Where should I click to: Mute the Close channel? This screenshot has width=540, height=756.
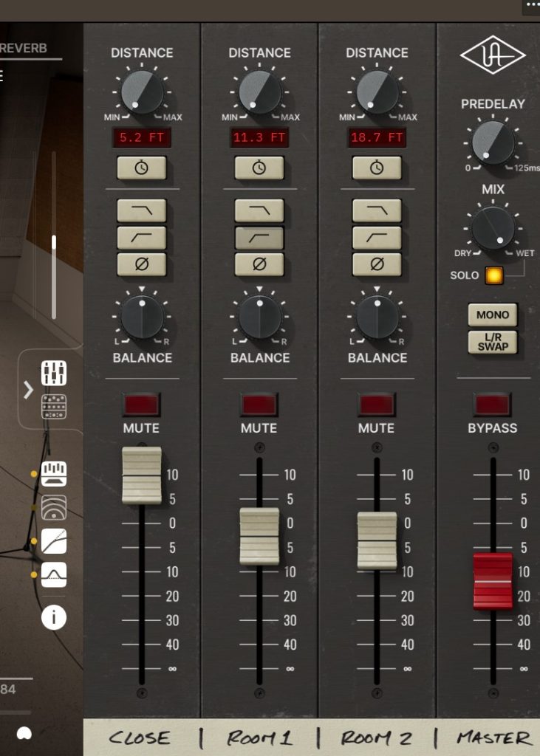(x=141, y=405)
